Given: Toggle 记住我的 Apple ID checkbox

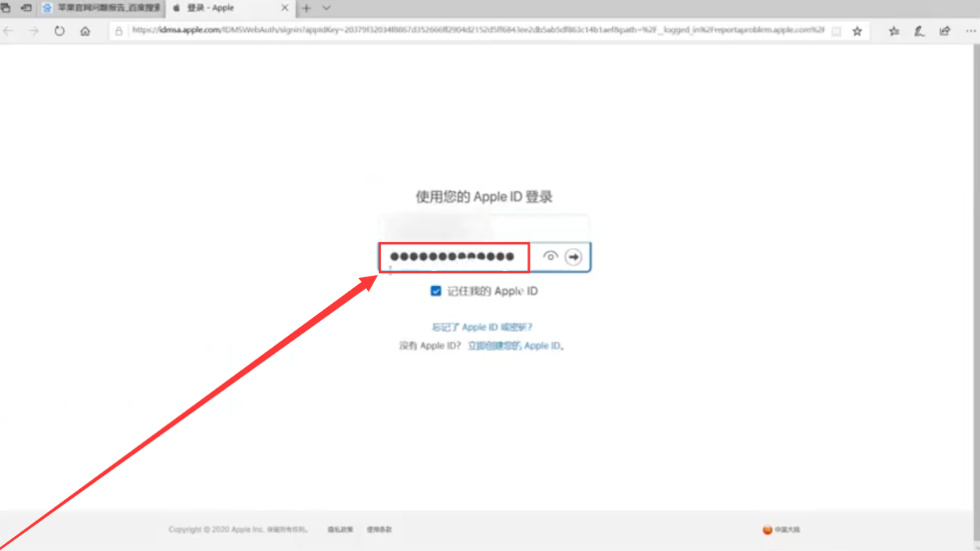Looking at the screenshot, I should point(436,291).
